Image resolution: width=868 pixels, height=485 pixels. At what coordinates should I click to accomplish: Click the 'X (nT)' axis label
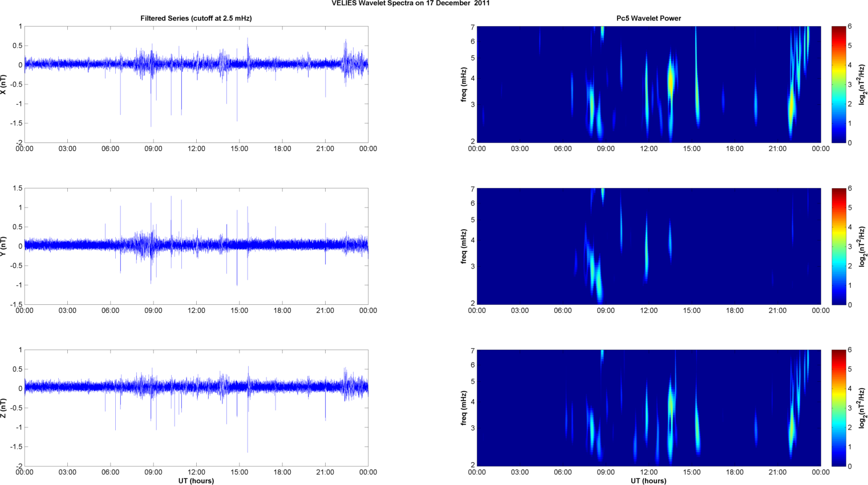(4, 84)
